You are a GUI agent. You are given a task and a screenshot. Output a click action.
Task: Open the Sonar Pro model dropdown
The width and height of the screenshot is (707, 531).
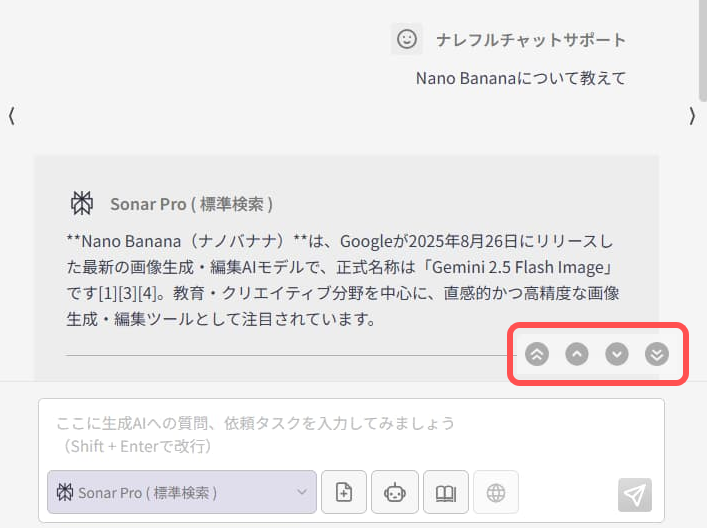tap(180, 492)
